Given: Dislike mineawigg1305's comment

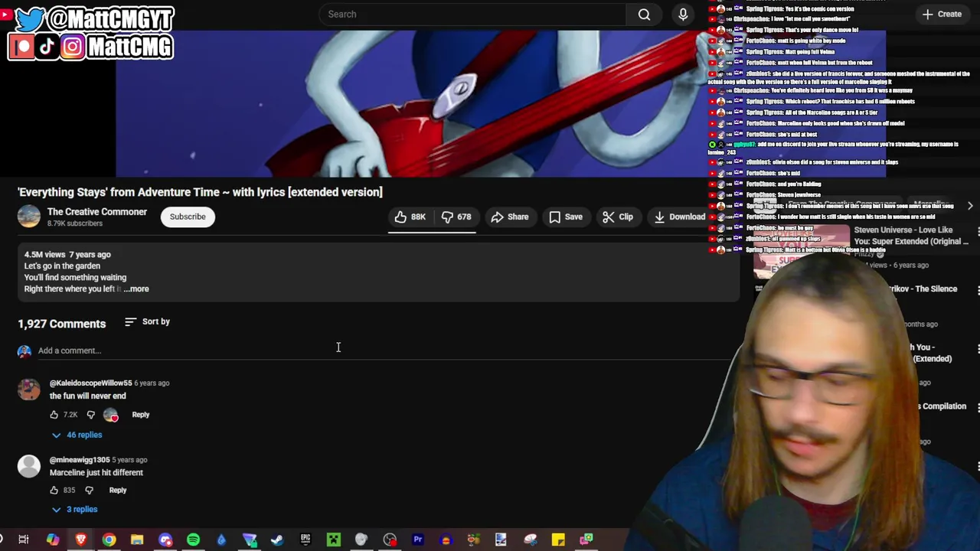Looking at the screenshot, I should click(89, 490).
